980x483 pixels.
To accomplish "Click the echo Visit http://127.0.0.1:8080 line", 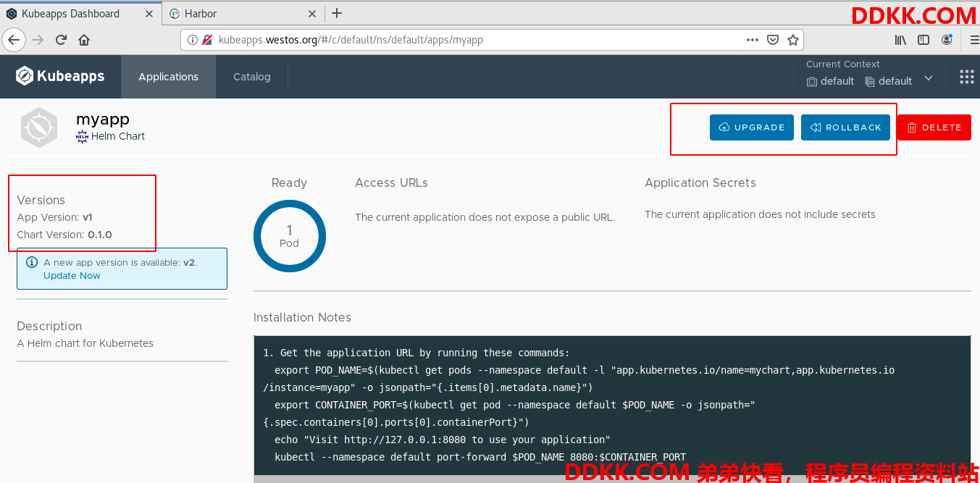I will pyautogui.click(x=443, y=440).
